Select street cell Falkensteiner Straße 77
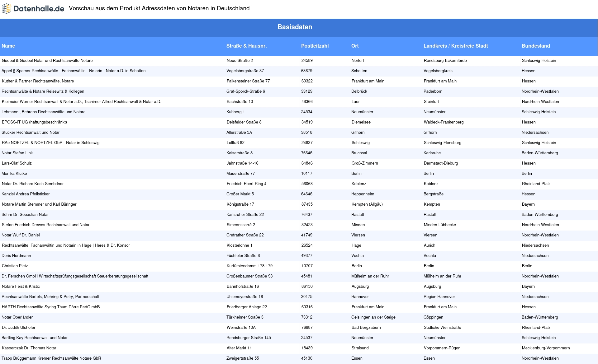The height and width of the screenshot is (364, 598). click(x=248, y=81)
